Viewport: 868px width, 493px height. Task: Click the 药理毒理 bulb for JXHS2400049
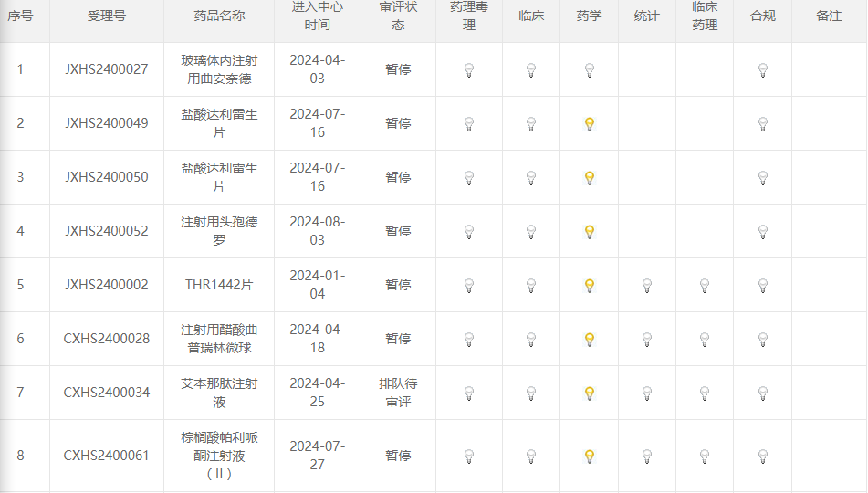click(469, 123)
